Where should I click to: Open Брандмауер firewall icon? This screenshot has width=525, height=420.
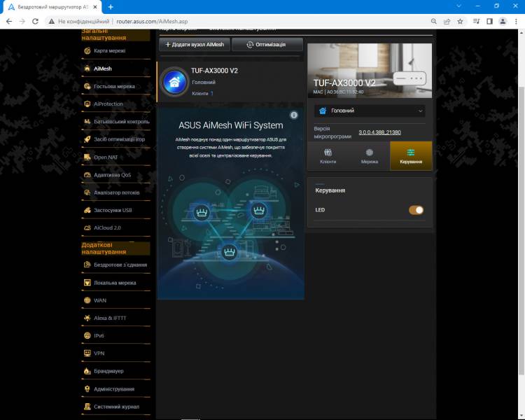tap(87, 371)
